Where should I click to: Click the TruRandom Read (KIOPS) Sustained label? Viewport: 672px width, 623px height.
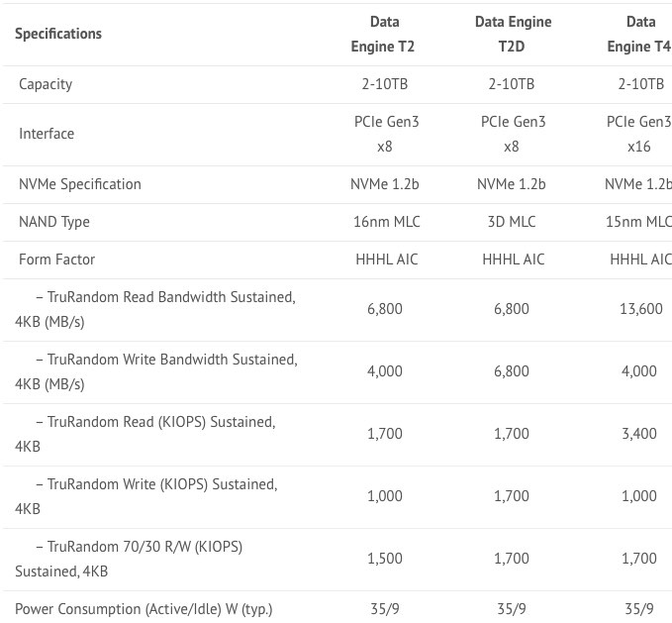coord(146,434)
